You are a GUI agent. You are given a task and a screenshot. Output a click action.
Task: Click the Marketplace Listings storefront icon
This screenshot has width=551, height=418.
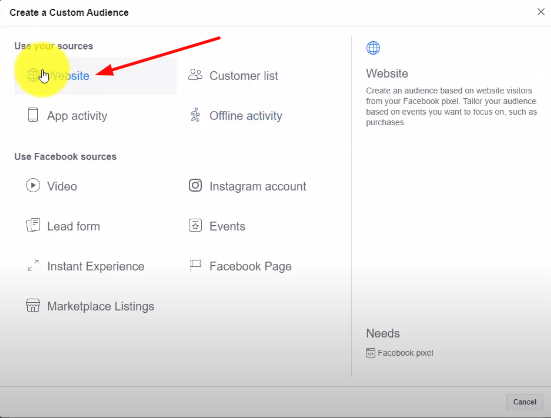coord(33,306)
